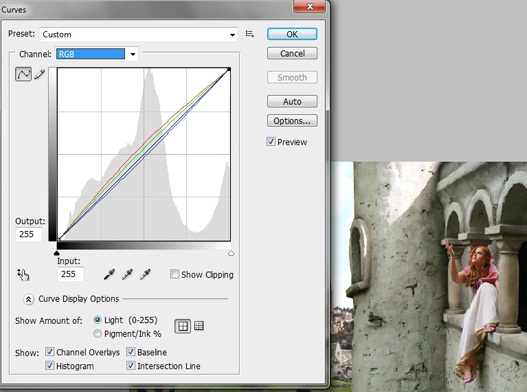This screenshot has height=392, width=527.
Task: Click the castle image in document window
Action: (x=429, y=276)
